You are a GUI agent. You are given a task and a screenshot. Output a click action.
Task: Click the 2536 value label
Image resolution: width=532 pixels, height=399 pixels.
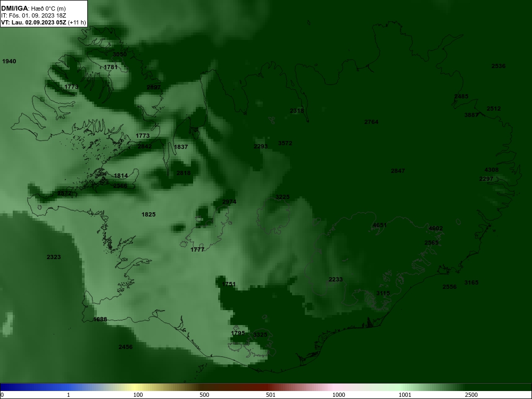coord(498,66)
